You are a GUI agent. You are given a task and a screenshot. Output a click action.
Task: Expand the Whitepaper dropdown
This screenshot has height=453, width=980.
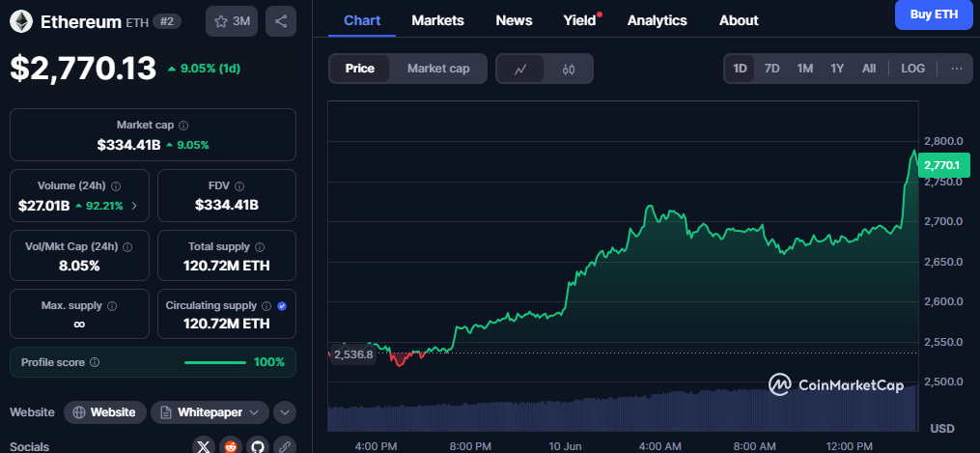210,412
